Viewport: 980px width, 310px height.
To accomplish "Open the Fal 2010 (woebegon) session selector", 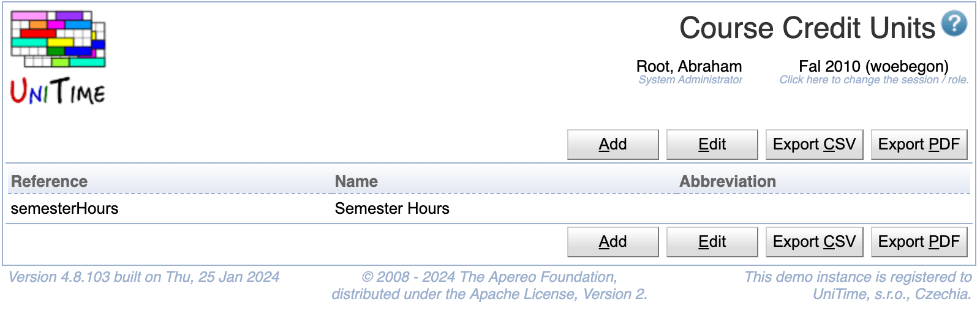I will 873,66.
